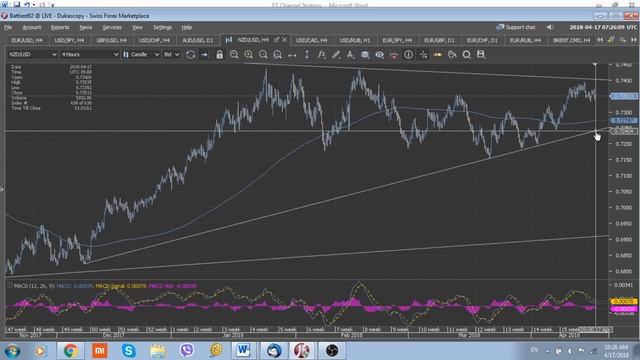Click the red alert toolbar icon
This screenshot has width=640, height=360.
394,55
